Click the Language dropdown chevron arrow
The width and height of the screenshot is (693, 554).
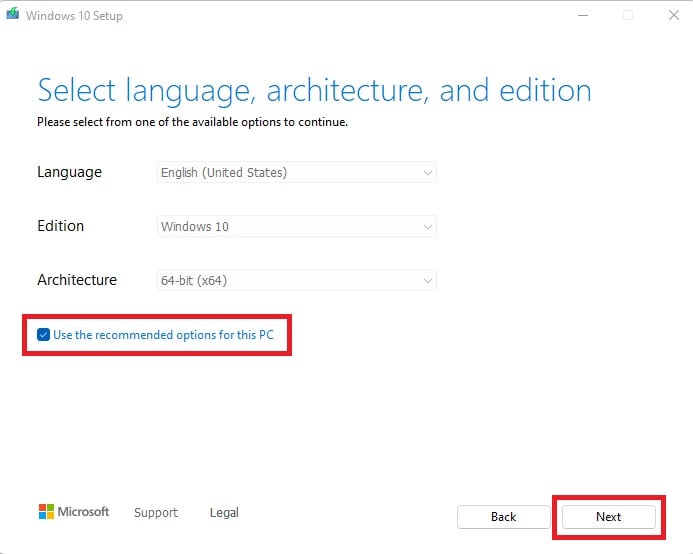[428, 173]
